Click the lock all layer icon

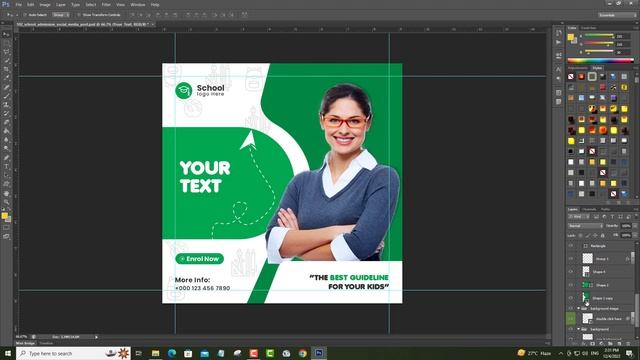tap(602, 236)
